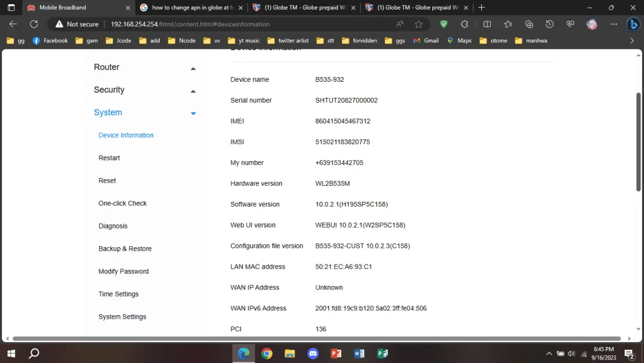The height and width of the screenshot is (363, 644).
Task: Open File Explorer from taskbar
Action: pyautogui.click(x=290, y=353)
